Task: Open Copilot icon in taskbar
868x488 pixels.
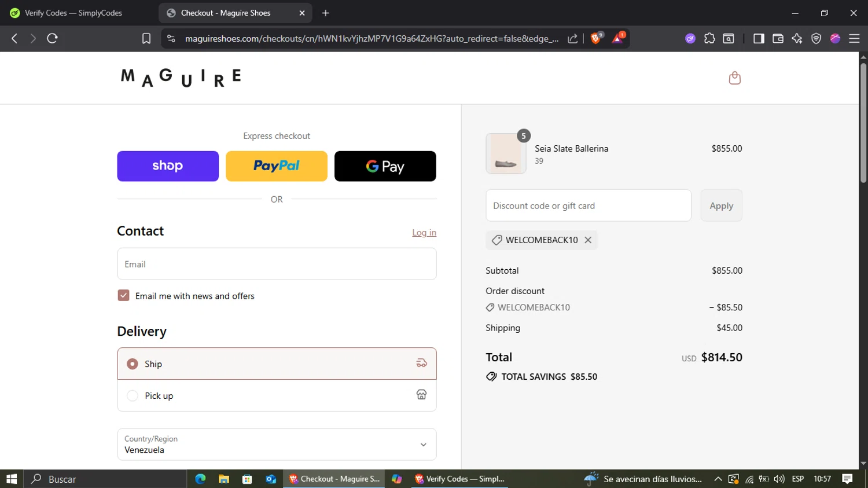Action: pos(396,479)
